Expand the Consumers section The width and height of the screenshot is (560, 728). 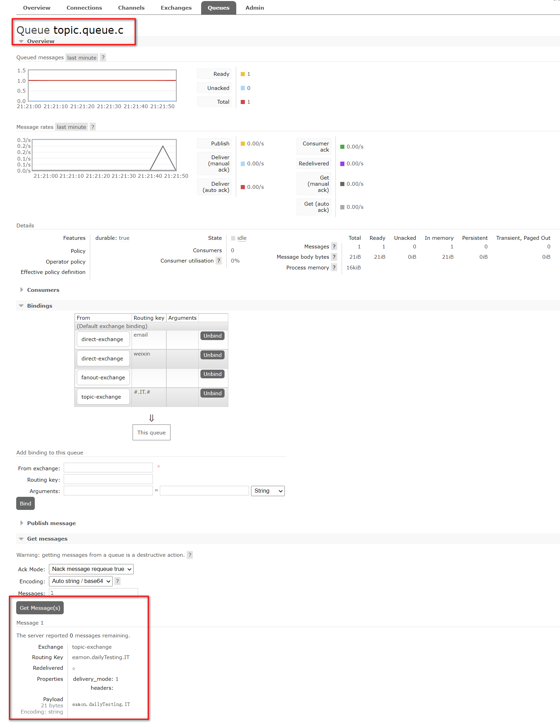point(43,290)
